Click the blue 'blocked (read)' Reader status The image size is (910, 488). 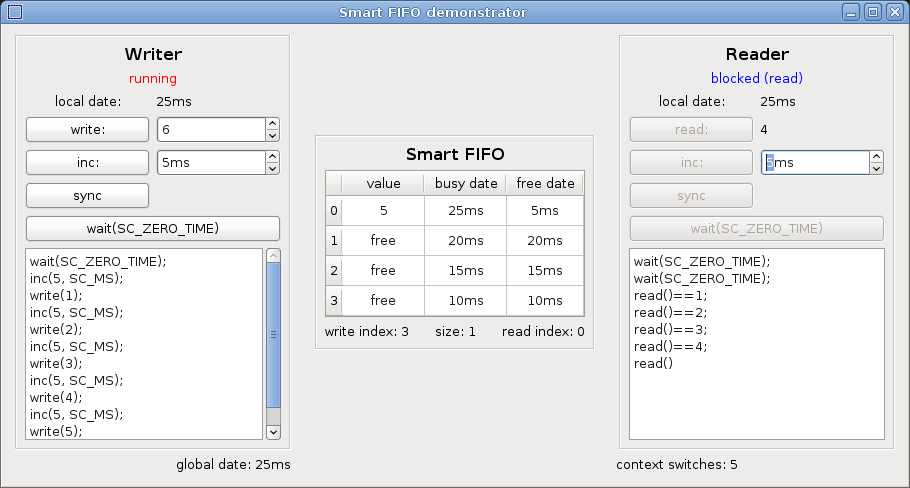click(757, 78)
